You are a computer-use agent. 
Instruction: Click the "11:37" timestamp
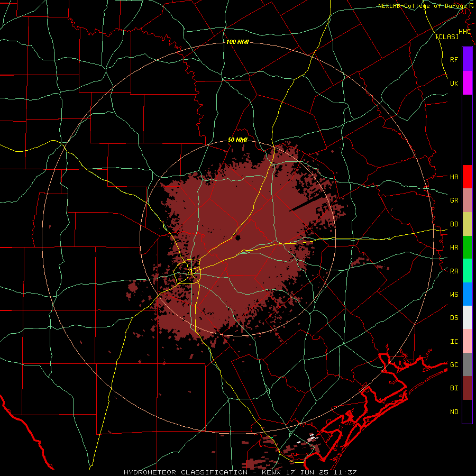tap(345, 472)
